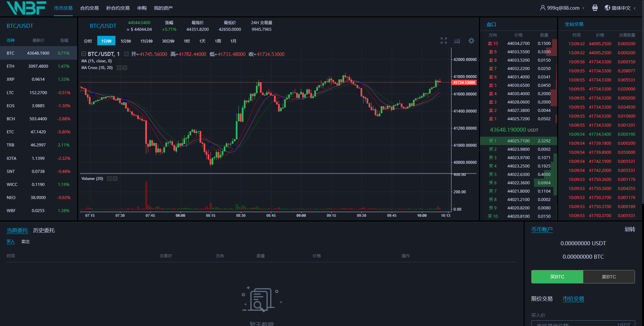Expand the 999q@88.com account menu

tap(562, 8)
